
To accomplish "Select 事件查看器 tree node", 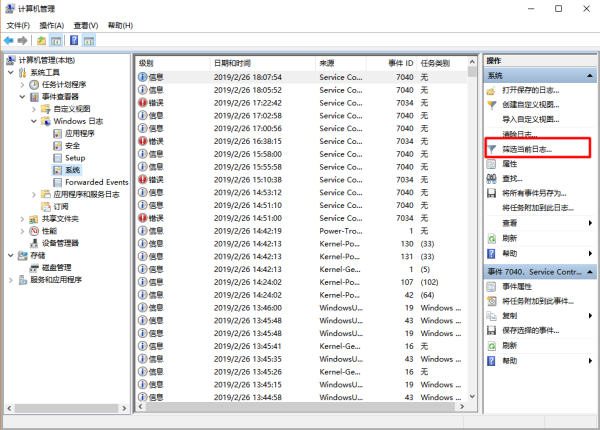I will click(x=60, y=97).
